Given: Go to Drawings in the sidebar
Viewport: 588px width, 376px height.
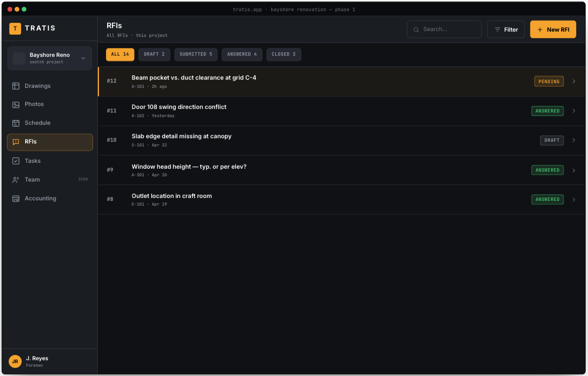Looking at the screenshot, I should 50,86.
